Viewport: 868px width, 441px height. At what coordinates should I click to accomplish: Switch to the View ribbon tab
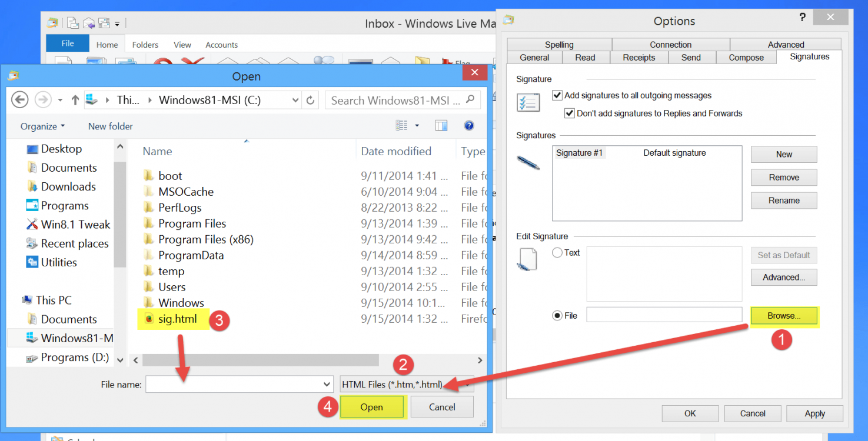pyautogui.click(x=182, y=45)
